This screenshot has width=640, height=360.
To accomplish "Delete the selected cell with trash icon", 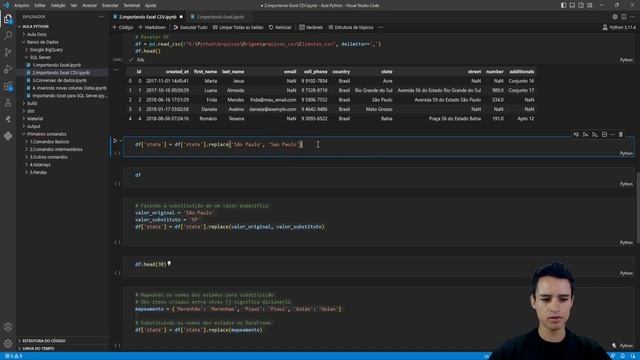I will tap(621, 134).
